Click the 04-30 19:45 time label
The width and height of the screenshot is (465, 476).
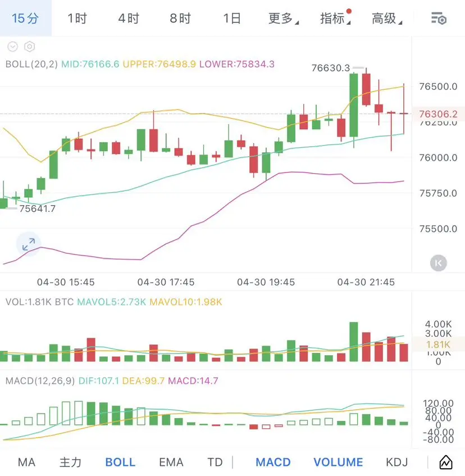pos(266,282)
